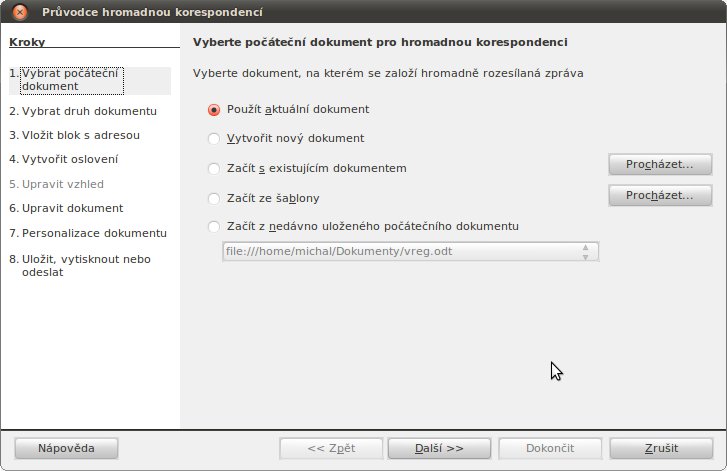Image resolution: width=727 pixels, height=471 pixels.
Task: Cancel the wizard with Zrušit
Action: [x=661, y=448]
